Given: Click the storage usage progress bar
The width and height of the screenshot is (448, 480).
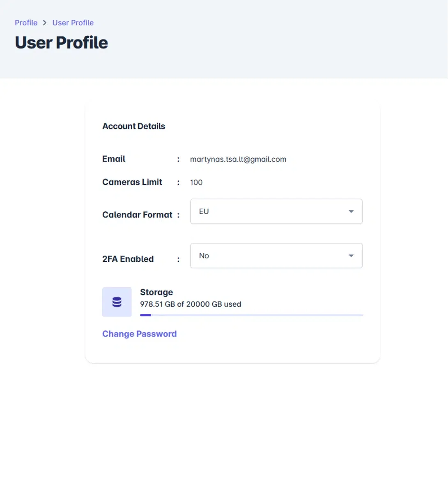Looking at the screenshot, I should click(251, 315).
